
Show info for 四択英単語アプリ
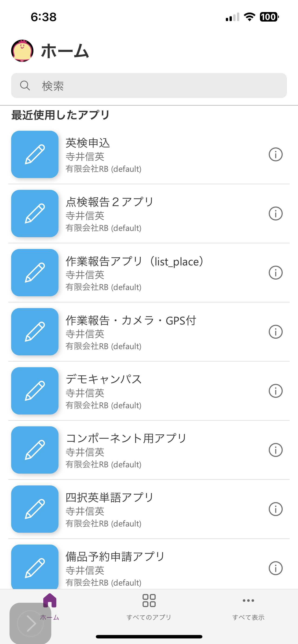275,509
